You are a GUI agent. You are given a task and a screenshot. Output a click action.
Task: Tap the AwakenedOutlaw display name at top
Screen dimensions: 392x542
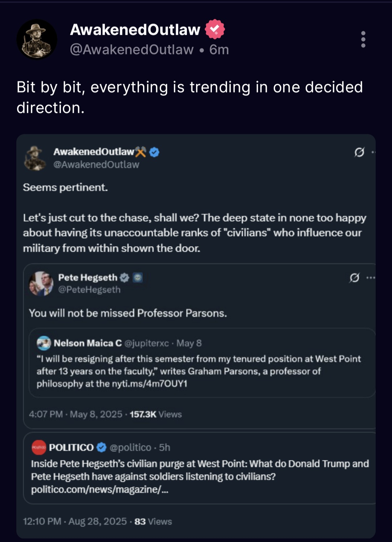point(135,29)
